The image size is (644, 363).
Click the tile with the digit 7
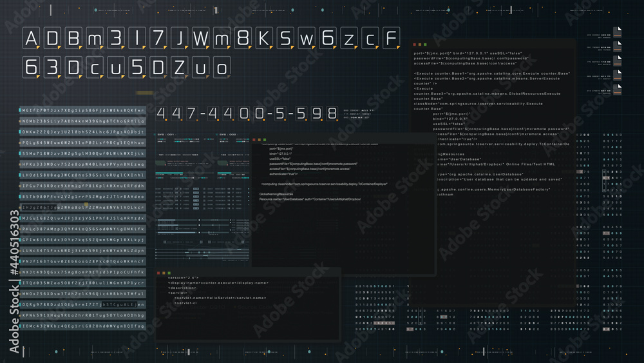(x=158, y=38)
